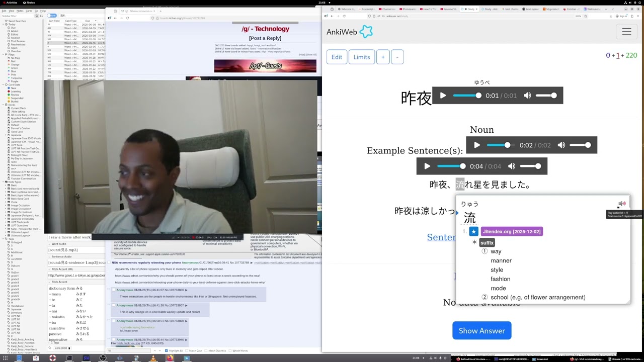The image size is (644, 362).
Task: Click the minus button next to plus
Action: coord(397,57)
